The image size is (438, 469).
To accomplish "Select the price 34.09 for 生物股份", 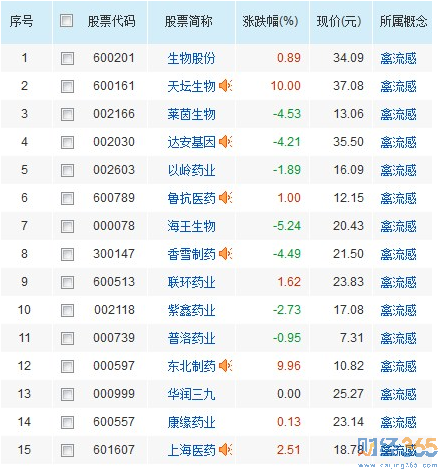I will pyautogui.click(x=348, y=58).
